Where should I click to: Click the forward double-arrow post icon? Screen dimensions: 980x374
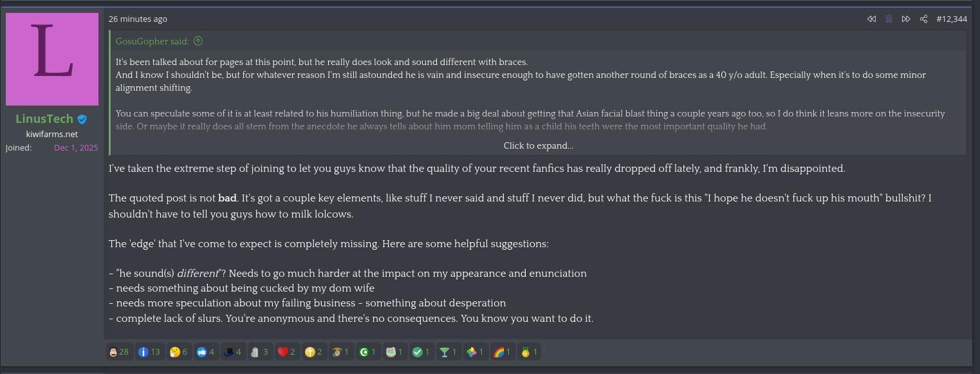point(906,19)
